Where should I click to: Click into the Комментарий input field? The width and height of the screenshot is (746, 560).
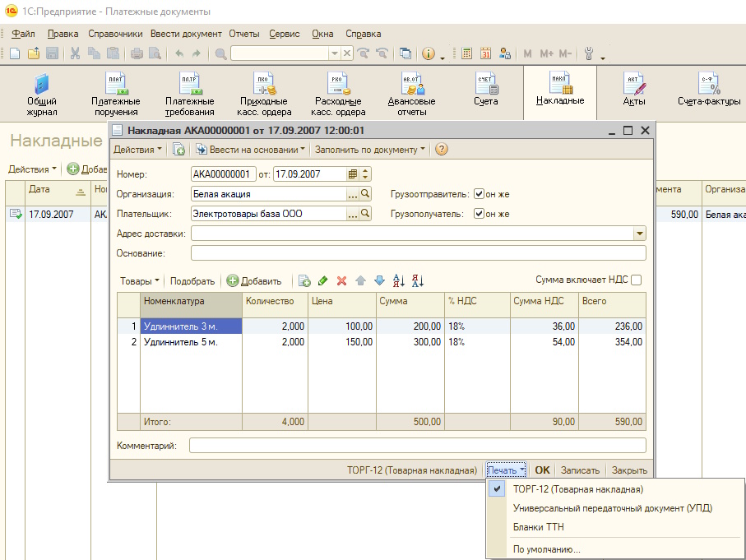pos(417,446)
